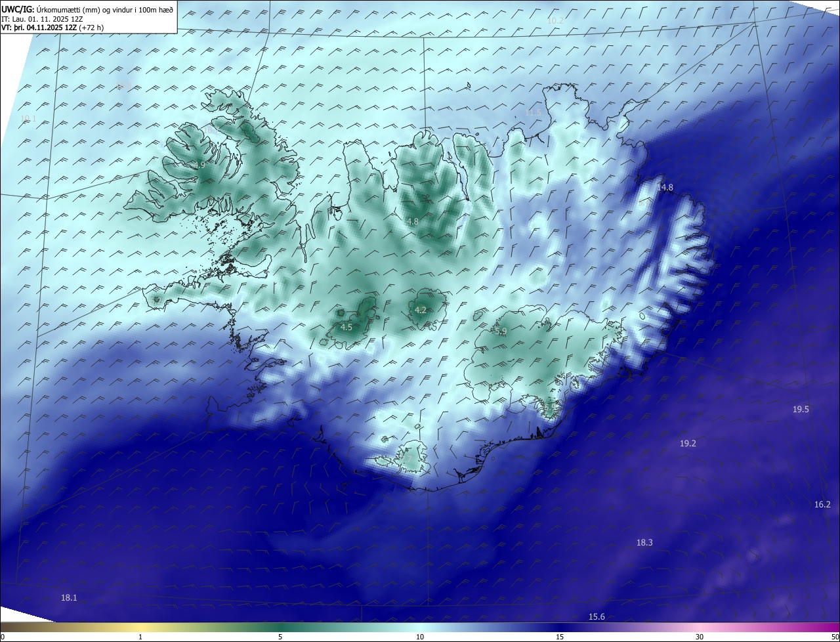Click the 4.5 value label
This screenshot has width=840, height=642.
coord(346,327)
